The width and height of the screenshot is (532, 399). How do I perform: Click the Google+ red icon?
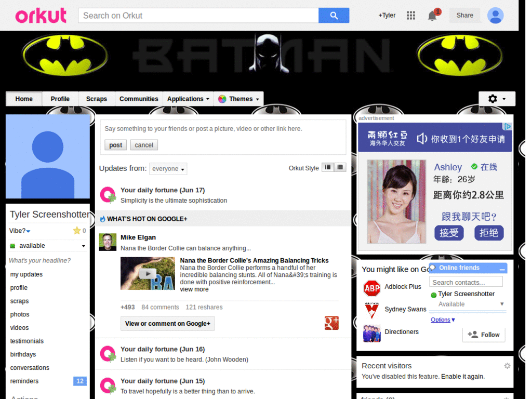tap(331, 323)
